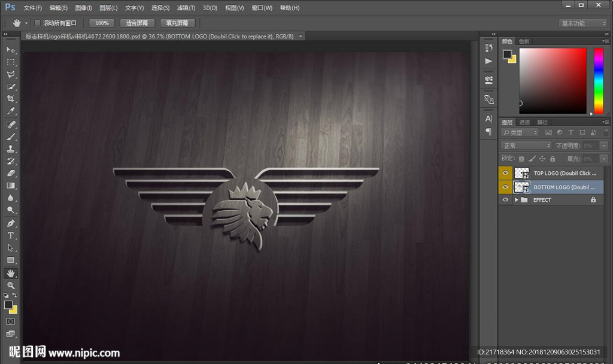The height and width of the screenshot is (364, 613).
Task: Click the 适合屏幕 button
Action: pyautogui.click(x=137, y=23)
